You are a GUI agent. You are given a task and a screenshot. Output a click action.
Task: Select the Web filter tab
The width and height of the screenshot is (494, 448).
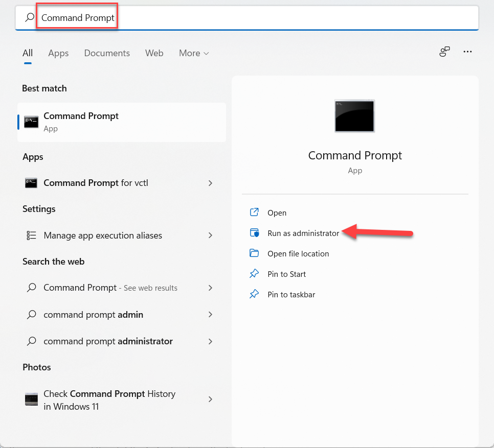(x=154, y=53)
